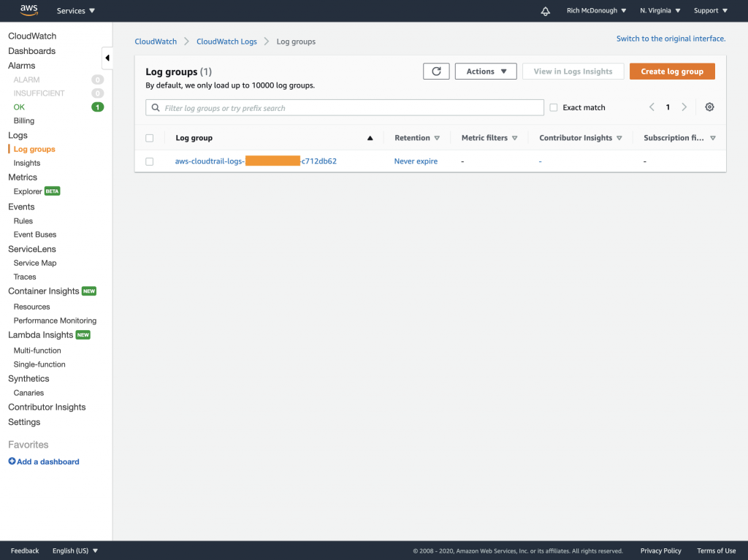The width and height of the screenshot is (748, 560).
Task: Collapse the CloudWatch sidebar with the arrow
Action: [107, 57]
